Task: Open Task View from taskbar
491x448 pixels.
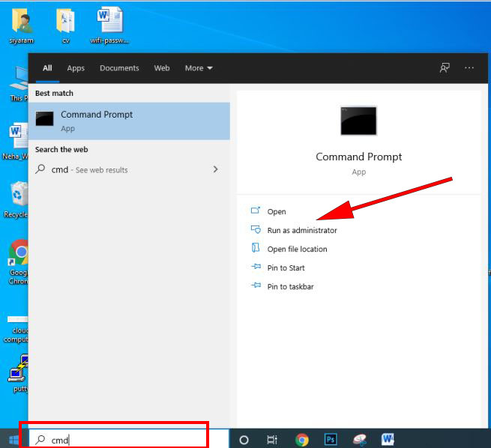Action: [x=272, y=440]
